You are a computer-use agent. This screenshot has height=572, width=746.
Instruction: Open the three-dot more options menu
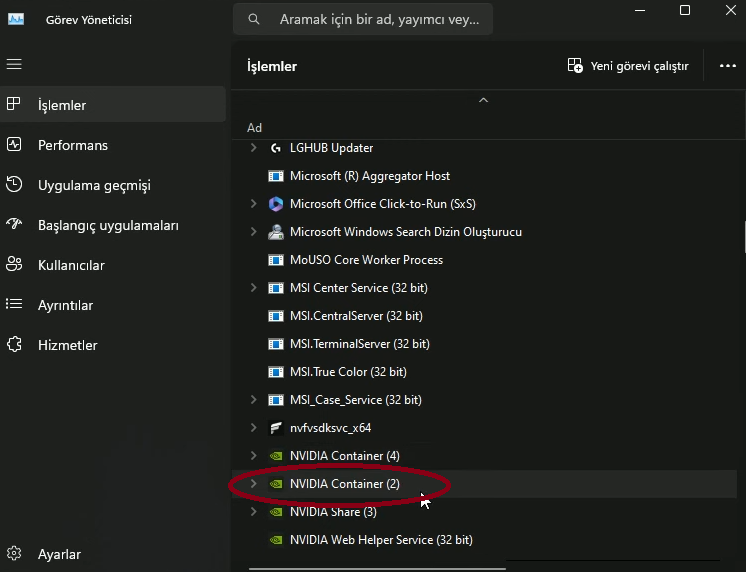727,66
